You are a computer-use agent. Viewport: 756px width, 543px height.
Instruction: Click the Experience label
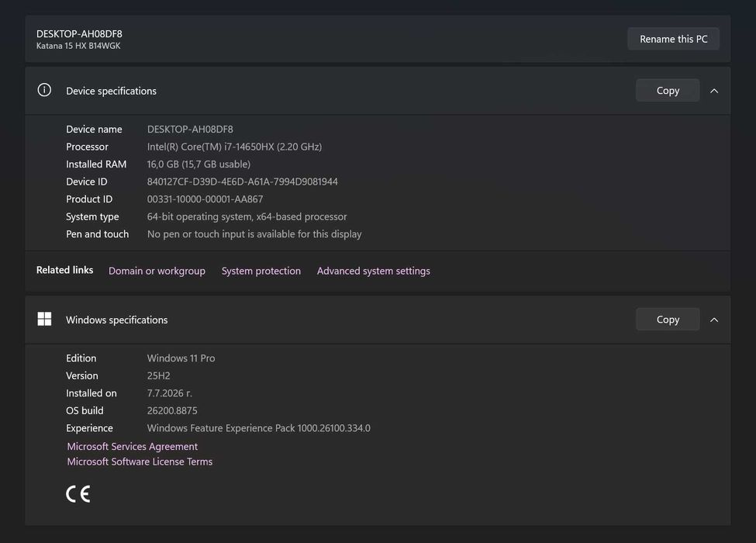(90, 428)
